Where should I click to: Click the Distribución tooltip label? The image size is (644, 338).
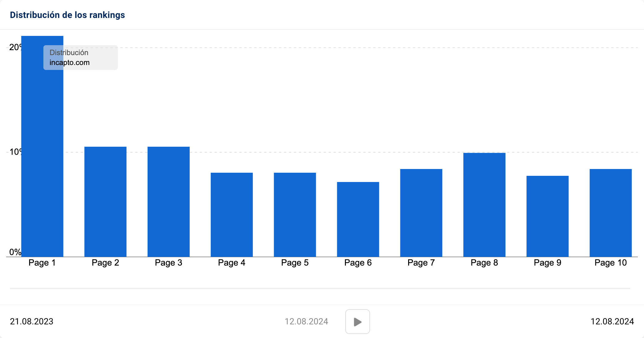[x=69, y=53]
